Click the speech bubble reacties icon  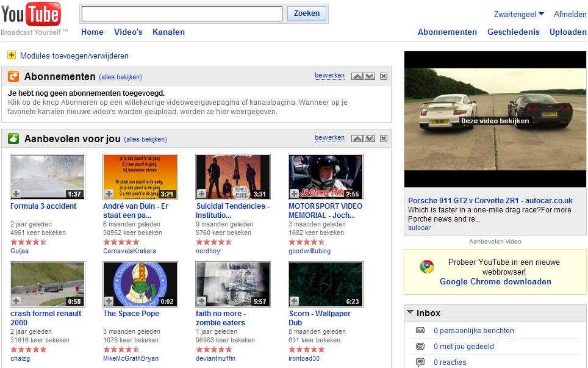[420, 363]
